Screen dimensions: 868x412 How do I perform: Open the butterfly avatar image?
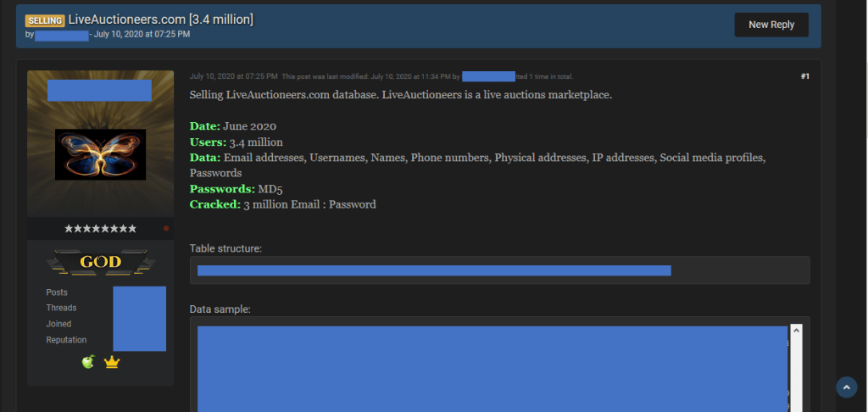100,154
